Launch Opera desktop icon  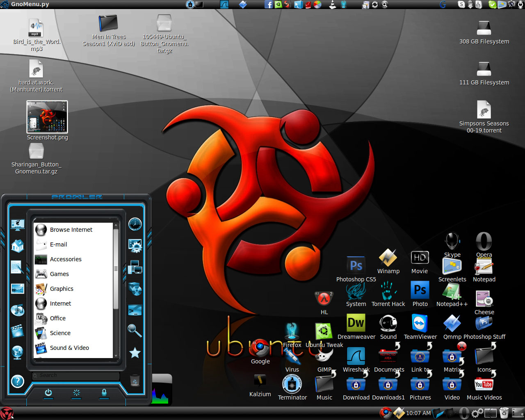click(484, 244)
